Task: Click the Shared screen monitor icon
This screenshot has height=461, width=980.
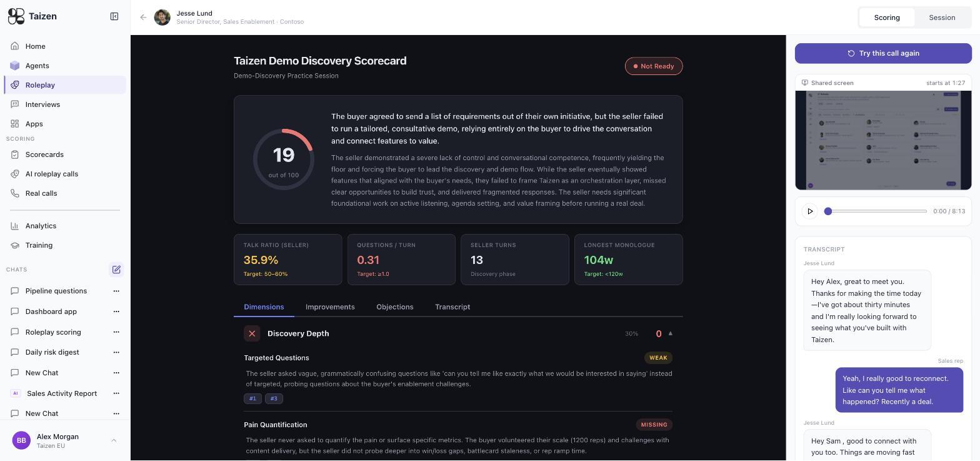Action: point(805,83)
